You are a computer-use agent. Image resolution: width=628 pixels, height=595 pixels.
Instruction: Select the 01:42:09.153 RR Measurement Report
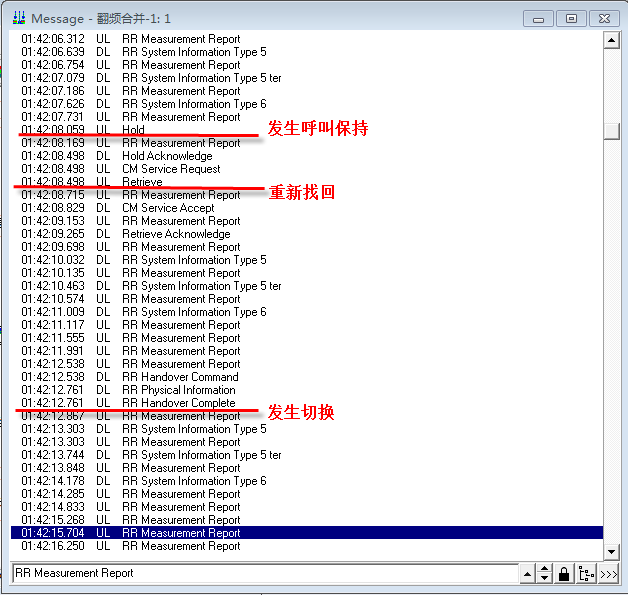(x=307, y=221)
